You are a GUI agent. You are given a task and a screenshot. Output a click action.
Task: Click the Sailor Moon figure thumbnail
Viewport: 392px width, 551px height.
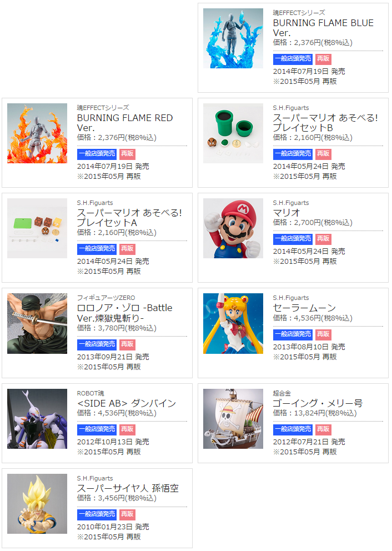pos(233,323)
